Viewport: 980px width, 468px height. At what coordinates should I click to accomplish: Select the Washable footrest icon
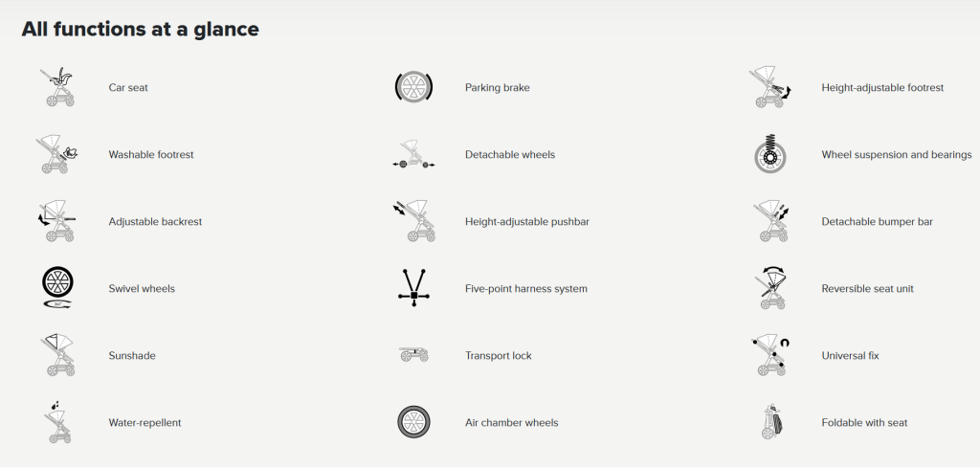pyautogui.click(x=57, y=154)
